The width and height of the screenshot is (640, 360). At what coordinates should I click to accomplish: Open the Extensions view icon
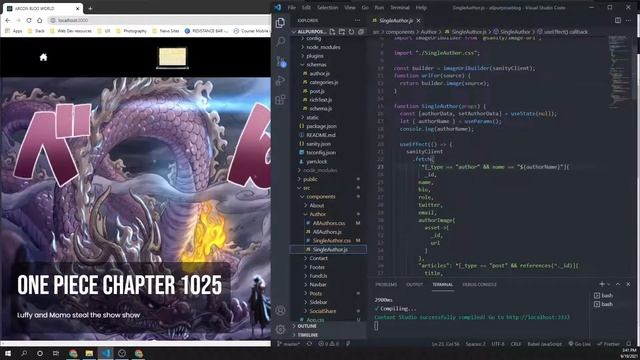[280, 100]
